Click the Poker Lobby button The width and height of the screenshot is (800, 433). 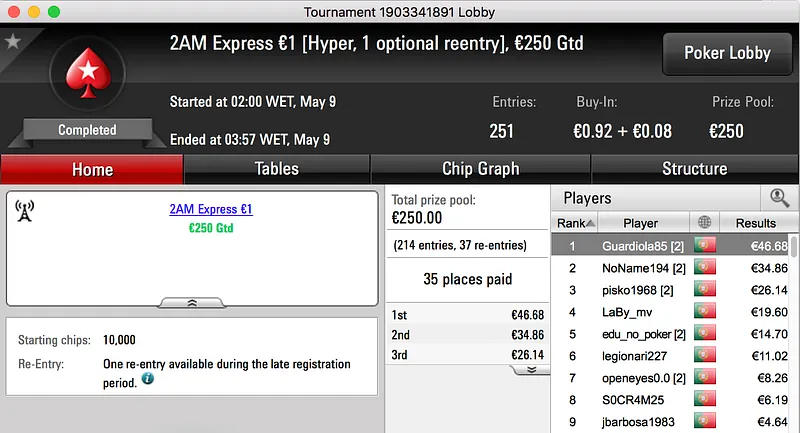(x=727, y=53)
